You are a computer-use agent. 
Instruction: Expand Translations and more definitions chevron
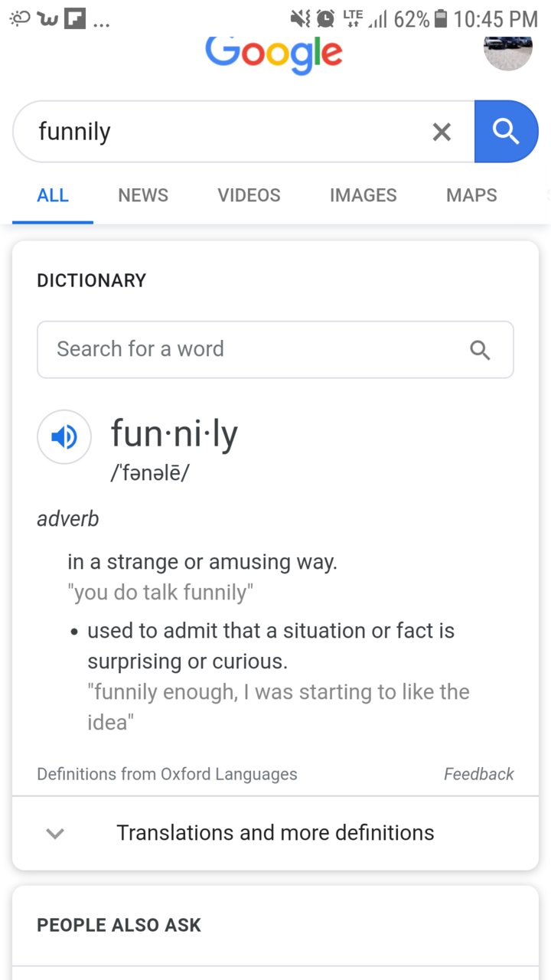(55, 833)
